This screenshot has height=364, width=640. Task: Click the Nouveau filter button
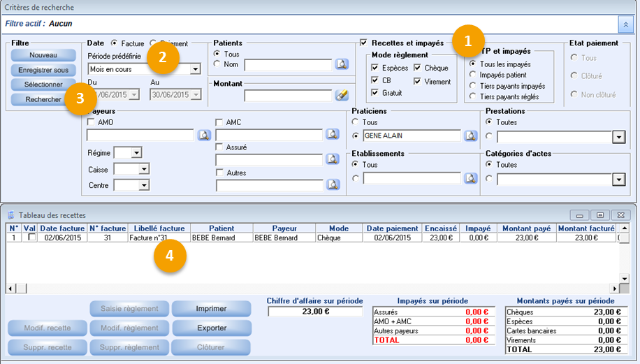[43, 55]
